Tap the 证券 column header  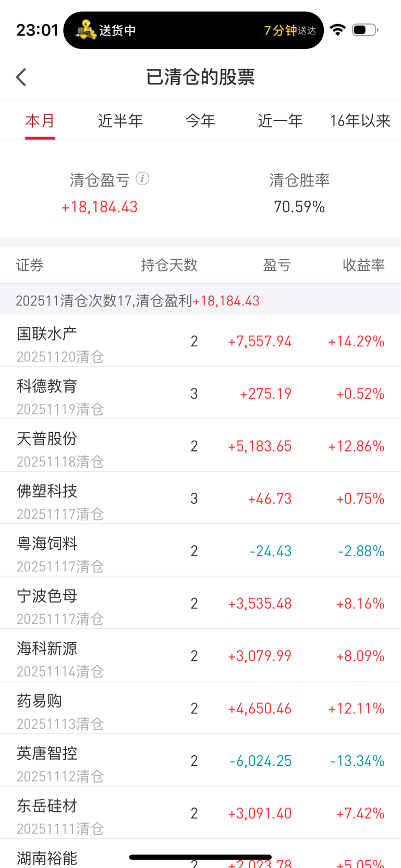tap(30, 265)
